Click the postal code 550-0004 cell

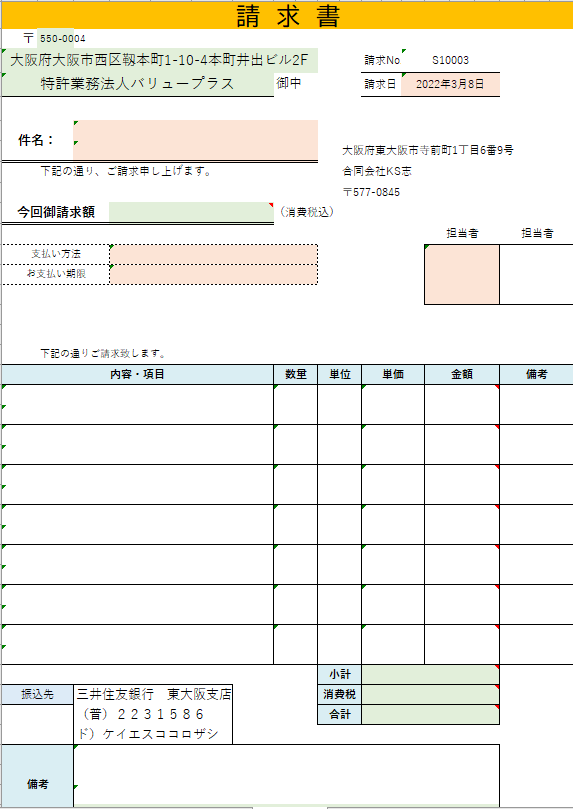[56, 39]
